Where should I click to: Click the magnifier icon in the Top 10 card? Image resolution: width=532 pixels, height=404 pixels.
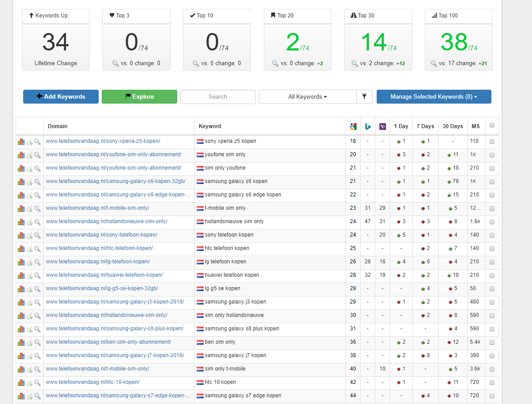(196, 63)
